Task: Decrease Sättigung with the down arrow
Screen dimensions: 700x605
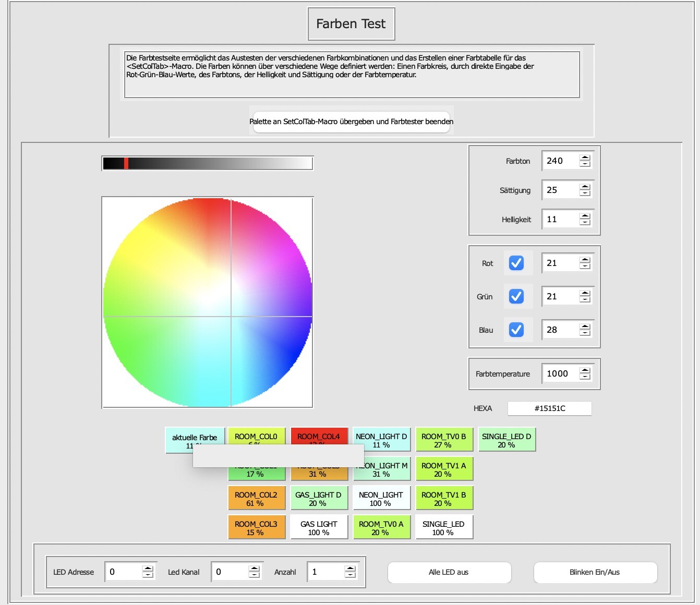Action: (x=585, y=193)
